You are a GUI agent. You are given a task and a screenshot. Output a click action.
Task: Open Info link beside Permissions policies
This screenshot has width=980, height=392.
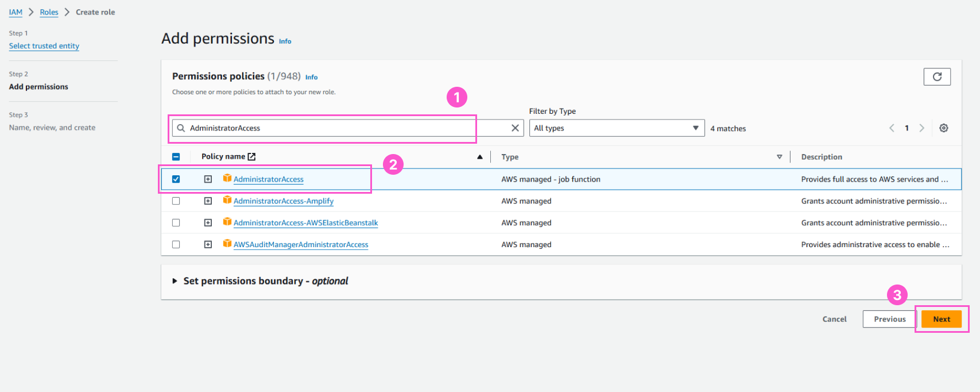311,77
